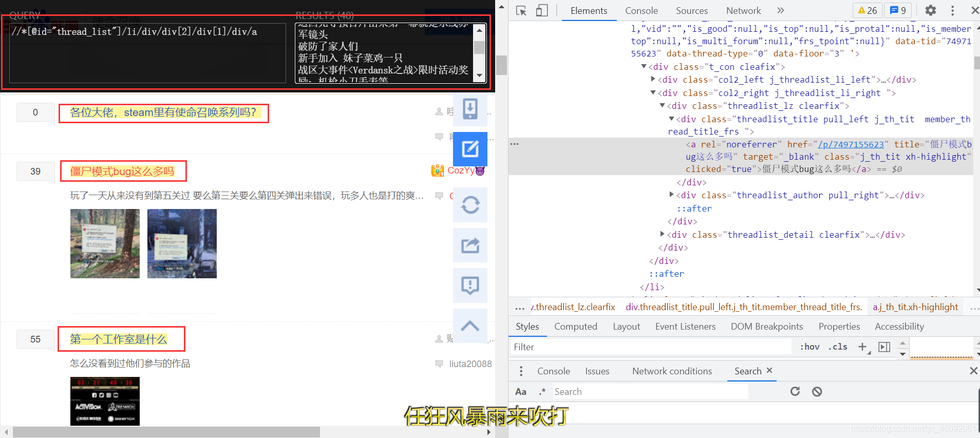The height and width of the screenshot is (438, 980).
Task: Open the Layout pane tab
Action: tap(627, 327)
